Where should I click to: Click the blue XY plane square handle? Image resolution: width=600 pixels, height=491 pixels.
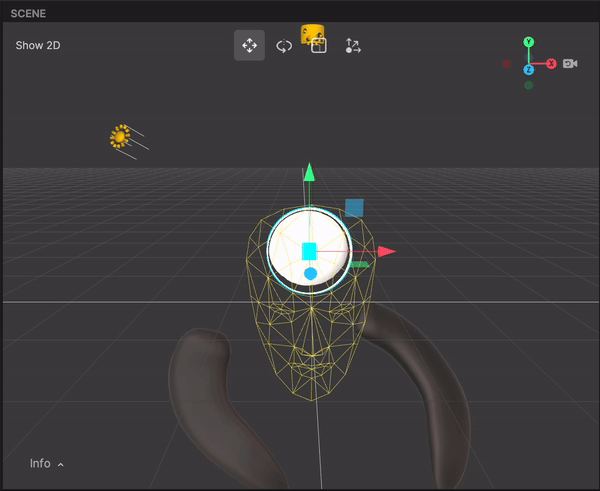354,208
